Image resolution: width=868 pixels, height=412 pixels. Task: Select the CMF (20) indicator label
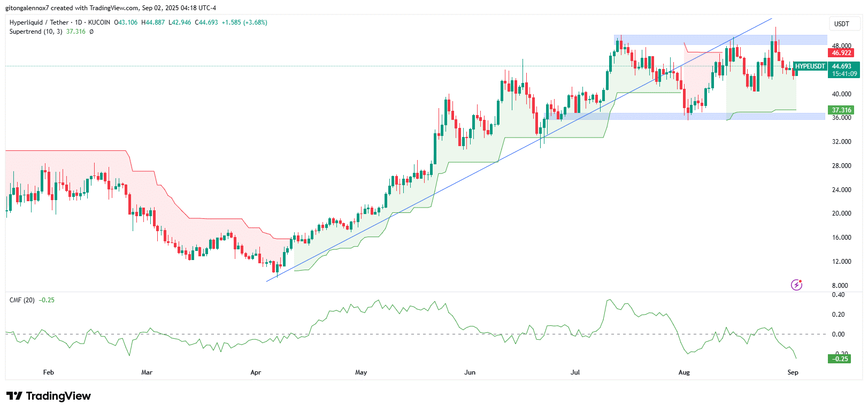(x=22, y=300)
